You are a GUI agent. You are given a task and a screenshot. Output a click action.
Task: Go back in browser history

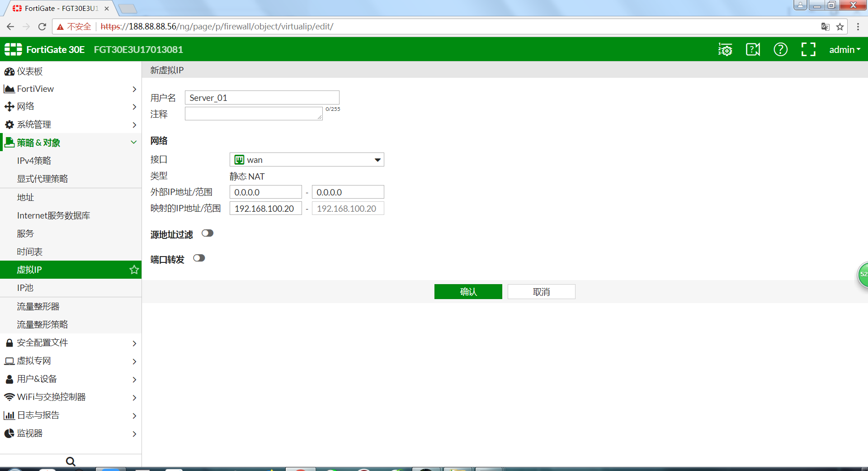pos(10,27)
